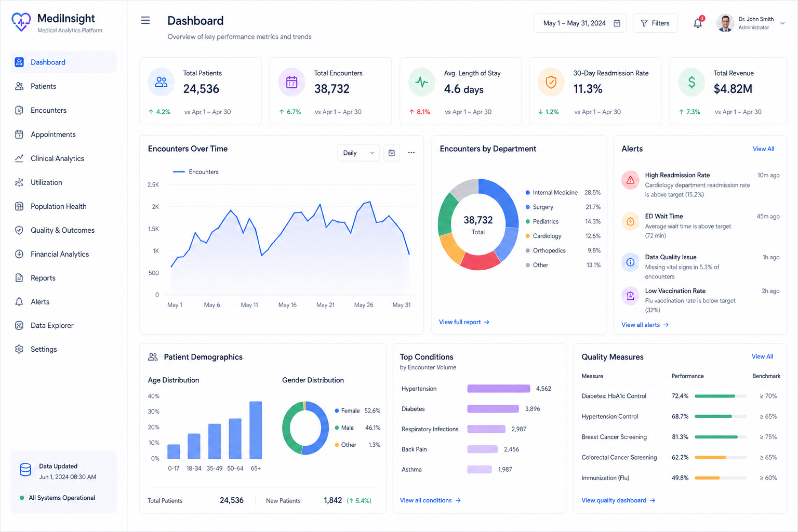798x532 pixels.
Task: Click the 30-Day Readmission Rate shield icon
Action: (551, 82)
